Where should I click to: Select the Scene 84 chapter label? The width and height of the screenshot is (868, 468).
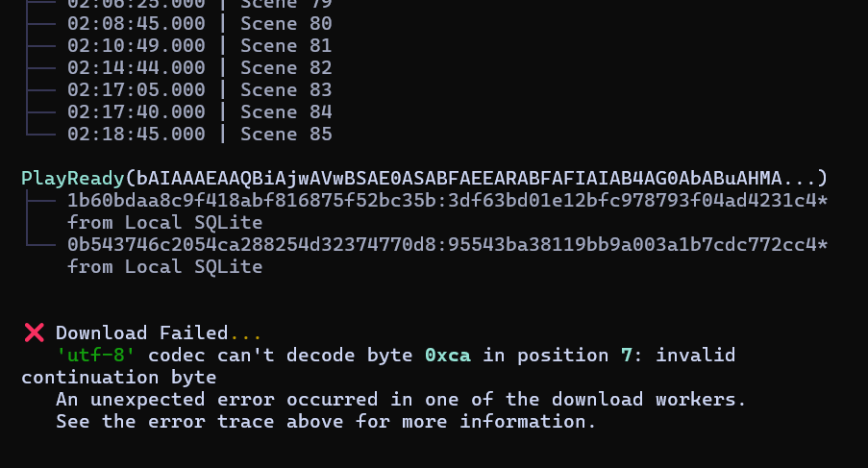pyautogui.click(x=285, y=111)
